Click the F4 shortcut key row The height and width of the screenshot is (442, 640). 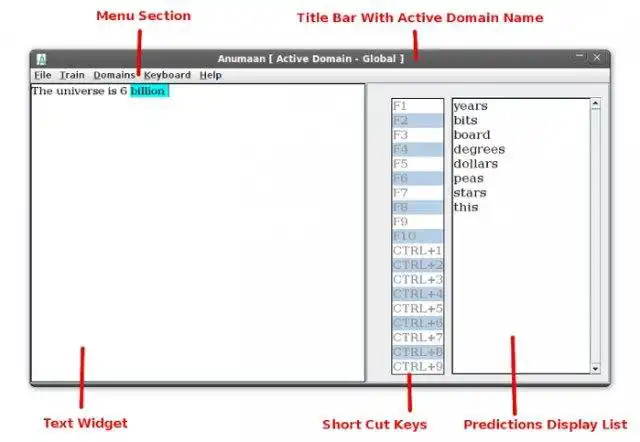(x=418, y=149)
